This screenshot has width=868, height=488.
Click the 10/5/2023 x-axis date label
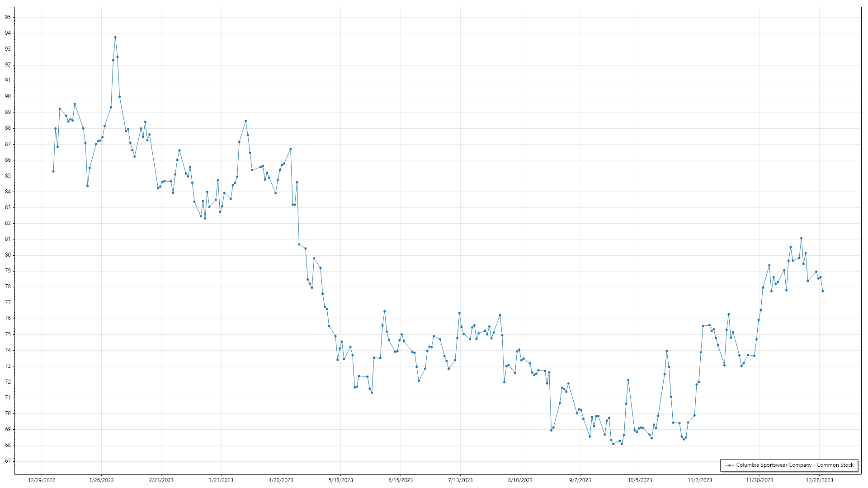640,480
